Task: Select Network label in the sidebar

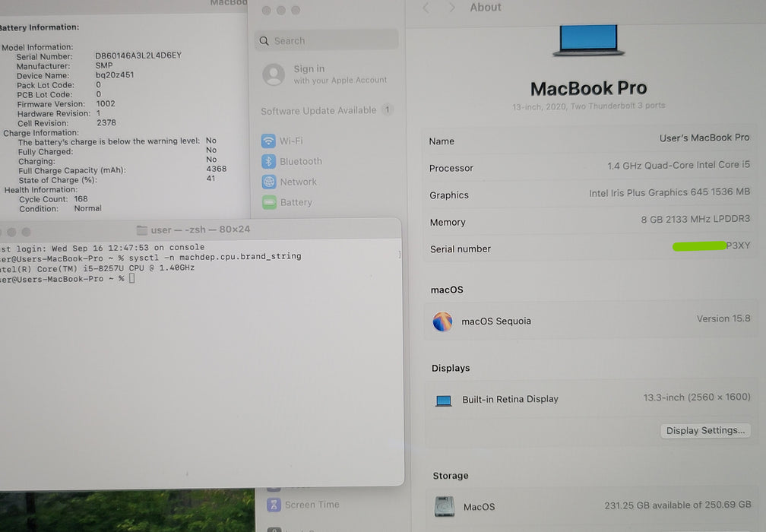Action: 299,182
